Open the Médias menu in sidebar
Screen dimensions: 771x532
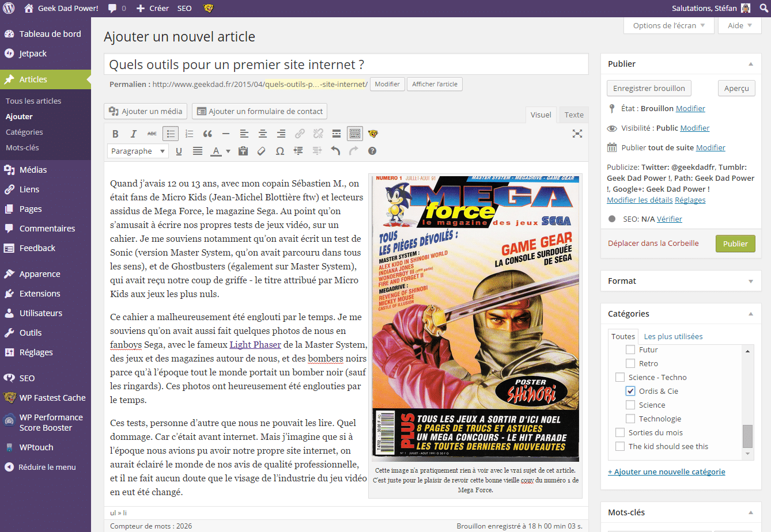pyautogui.click(x=33, y=170)
